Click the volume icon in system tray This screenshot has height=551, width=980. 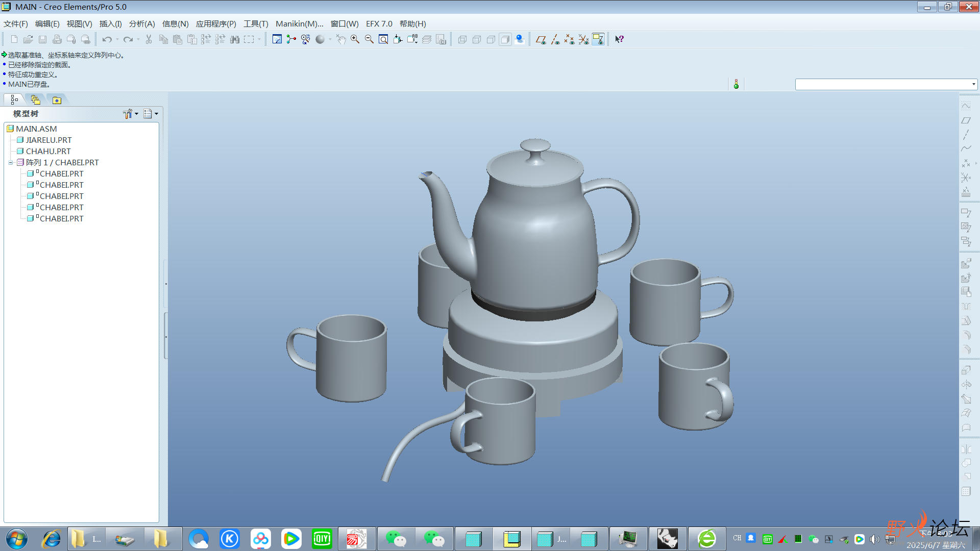point(874,539)
